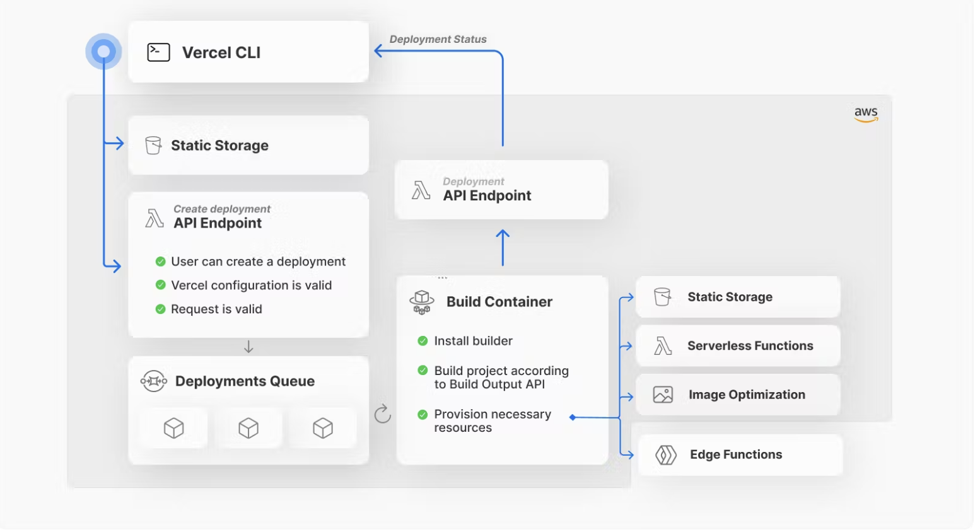The height and width of the screenshot is (532, 980).
Task: Click the first cube in Deployments Queue
Action: tap(173, 429)
